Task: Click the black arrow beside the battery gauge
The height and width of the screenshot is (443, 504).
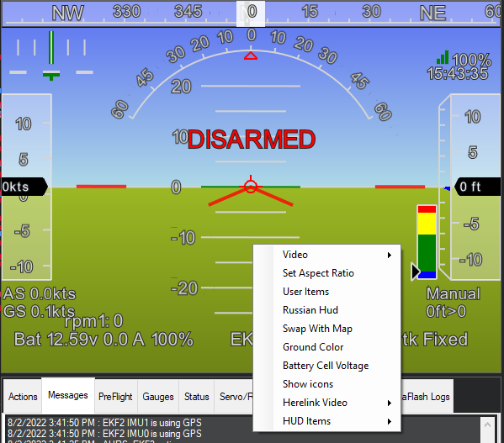Action: pyautogui.click(x=416, y=272)
